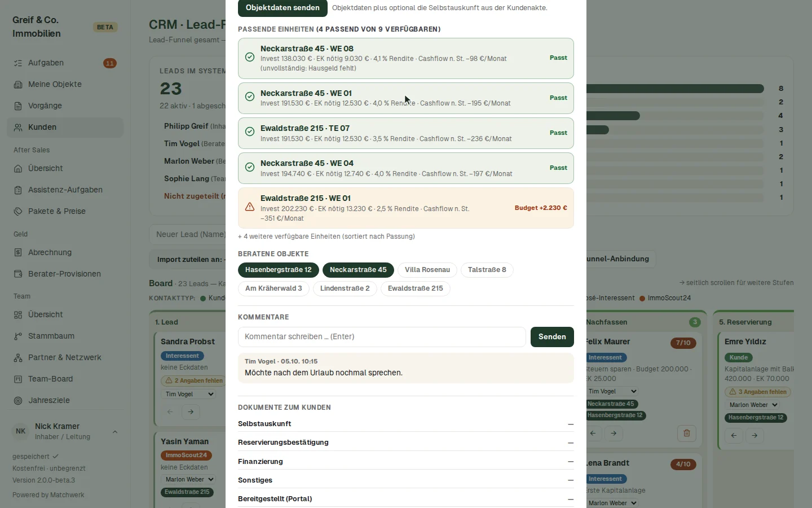Toggle Am Kräherwald 3 advised-object chip
Screen dimensions: 812x508
[273, 288]
